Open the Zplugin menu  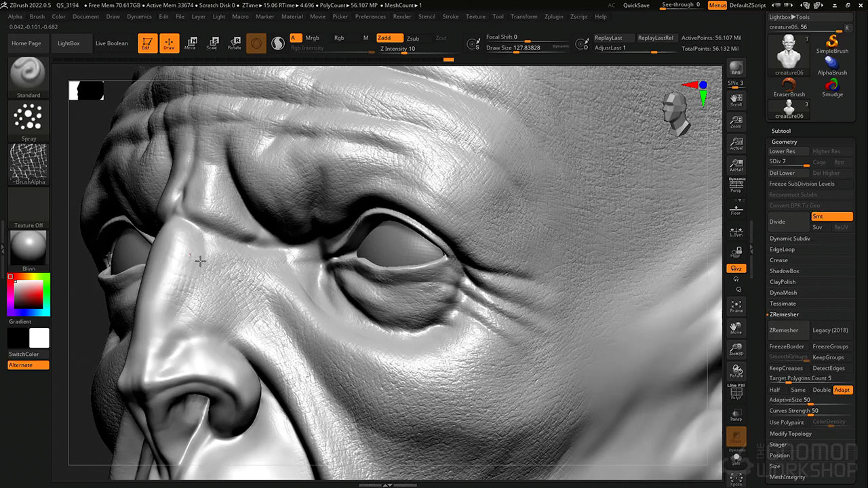(x=553, y=16)
